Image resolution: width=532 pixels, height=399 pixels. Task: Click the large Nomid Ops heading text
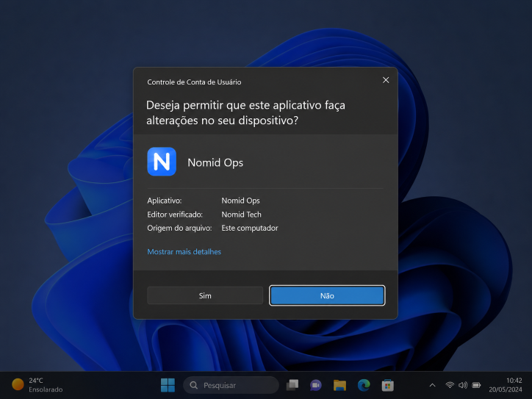pyautogui.click(x=215, y=162)
